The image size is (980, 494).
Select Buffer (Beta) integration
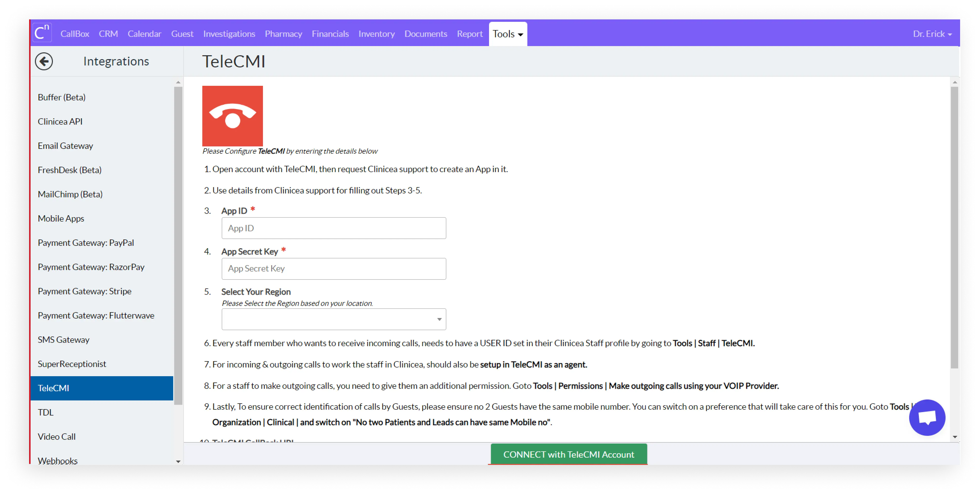[x=102, y=97]
